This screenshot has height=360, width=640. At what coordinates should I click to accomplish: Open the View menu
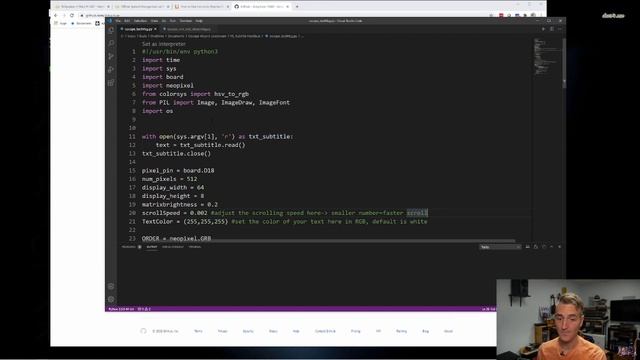pos(154,21)
